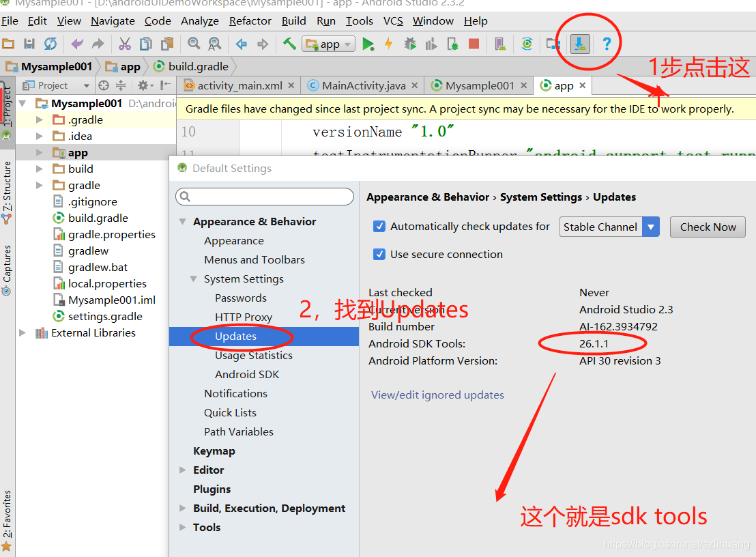Switch to Mysample001 editor tab

click(479, 85)
